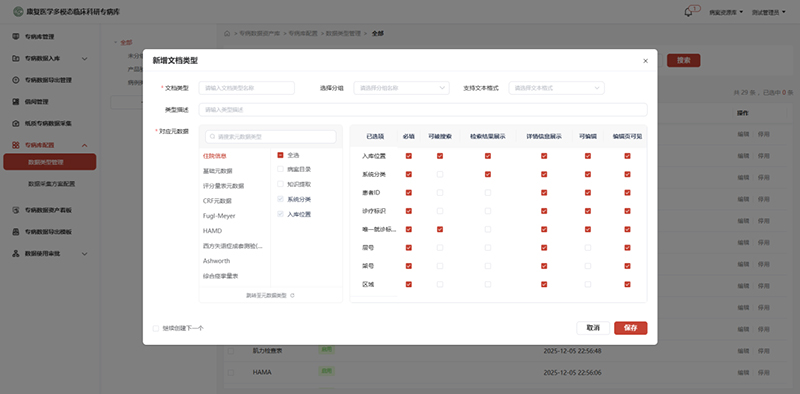Viewport: 800px width, 394px height.
Task: Check the 知识提取 checkbox
Action: (280, 184)
